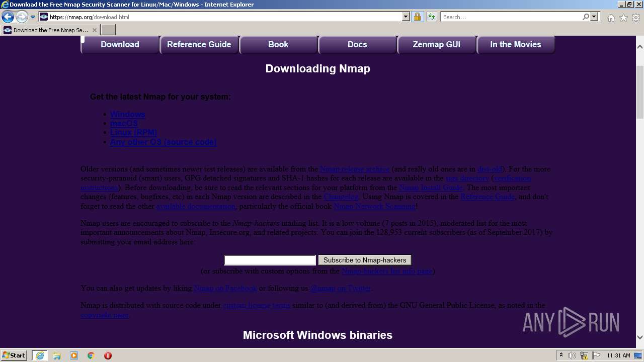The height and width of the screenshot is (362, 644).
Task: Click the volume speaker tray icon
Action: click(572, 355)
